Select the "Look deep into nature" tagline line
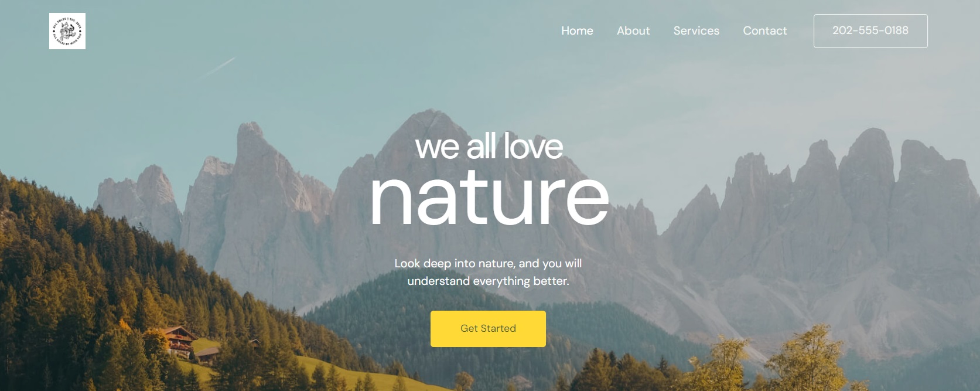980x391 pixels. [488, 264]
